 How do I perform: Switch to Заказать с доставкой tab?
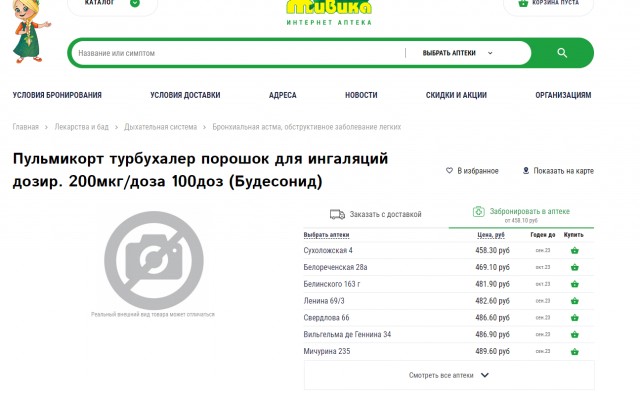pyautogui.click(x=376, y=214)
